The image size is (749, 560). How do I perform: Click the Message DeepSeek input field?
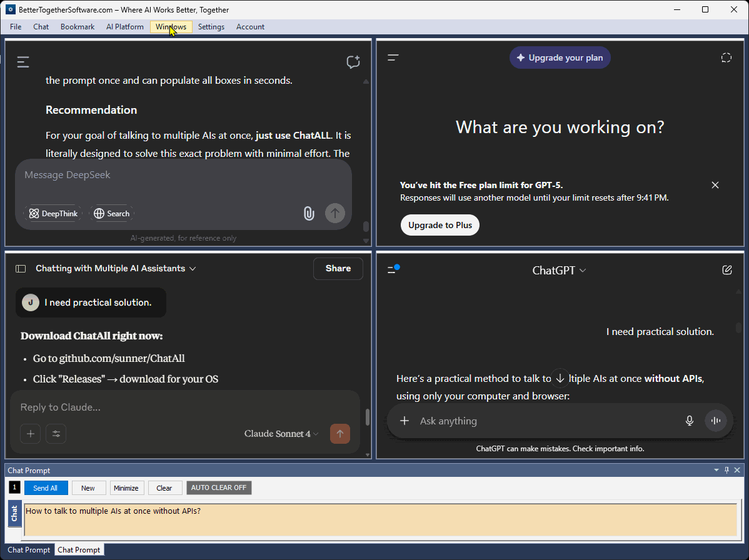click(183, 175)
